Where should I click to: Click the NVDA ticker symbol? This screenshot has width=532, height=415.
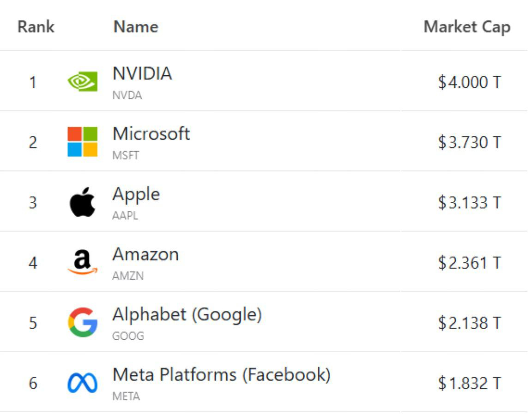(x=127, y=96)
